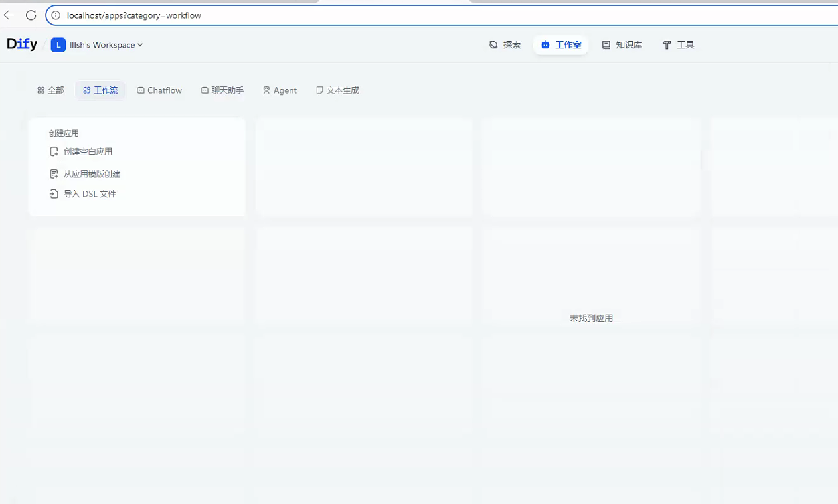Image resolution: width=838 pixels, height=504 pixels.
Task: Select the 文本生成 category filter
Action: [337, 90]
